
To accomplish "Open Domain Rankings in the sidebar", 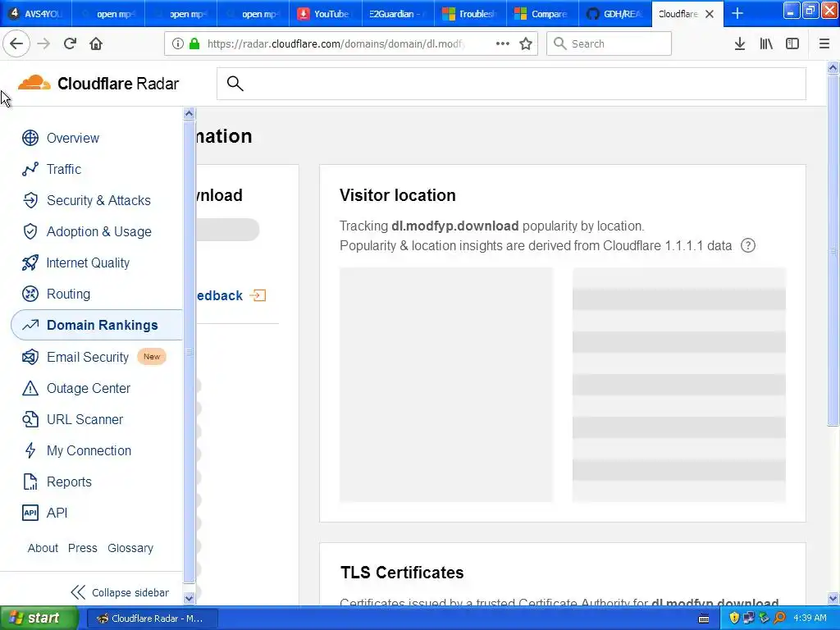I will (x=97, y=325).
